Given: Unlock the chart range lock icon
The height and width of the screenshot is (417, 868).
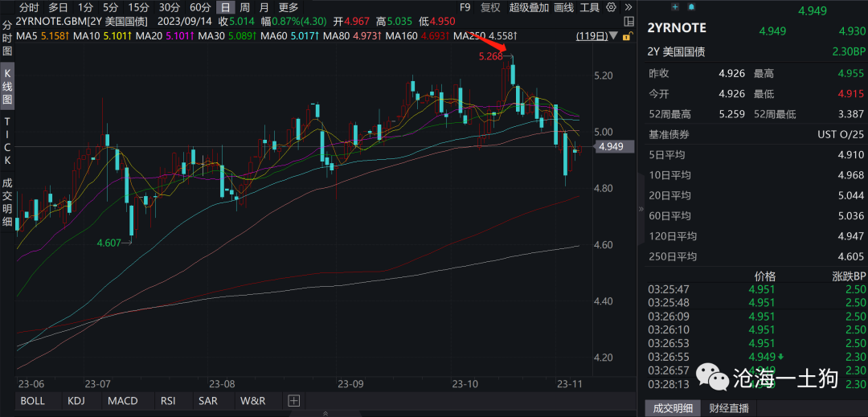Looking at the screenshot, I should coord(627,36).
